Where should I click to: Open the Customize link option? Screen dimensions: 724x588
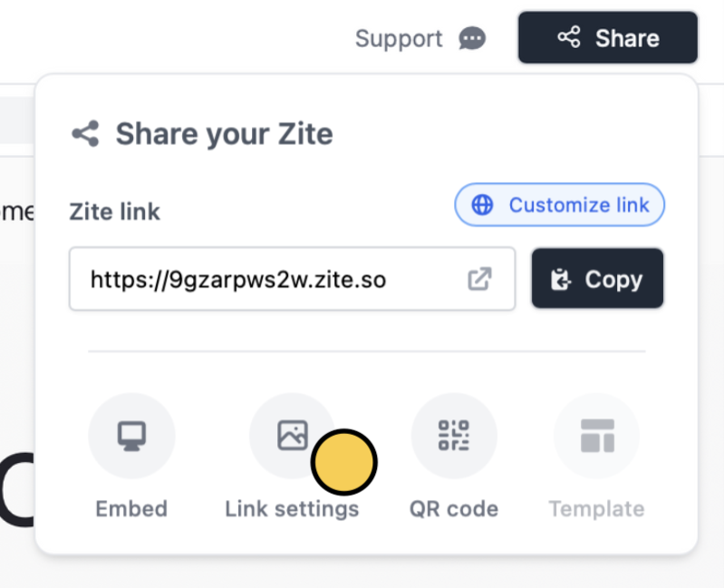560,205
